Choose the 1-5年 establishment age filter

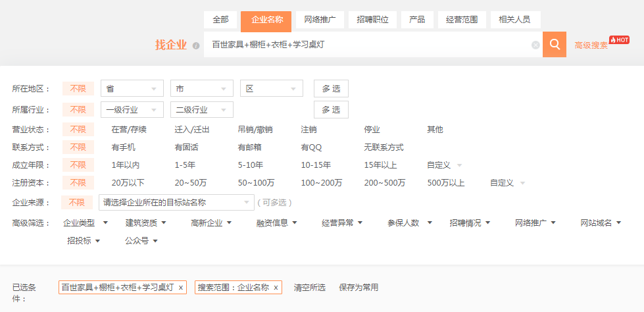tap(184, 165)
